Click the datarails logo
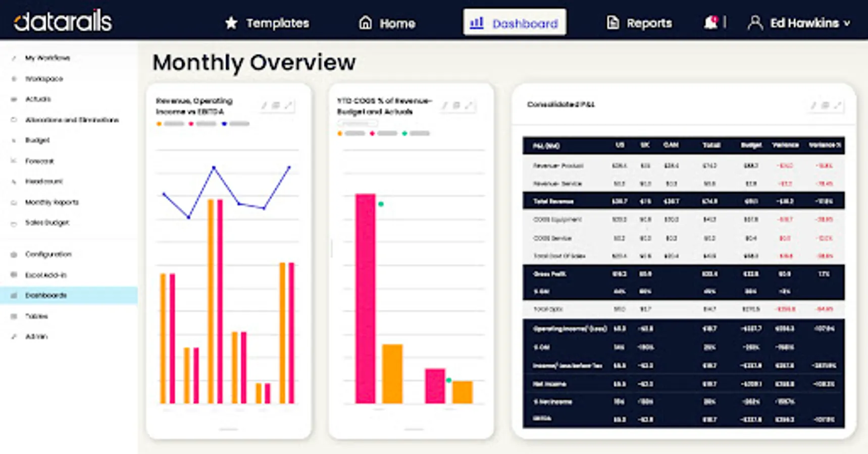Viewport: 868px width, 454px height. point(63,21)
